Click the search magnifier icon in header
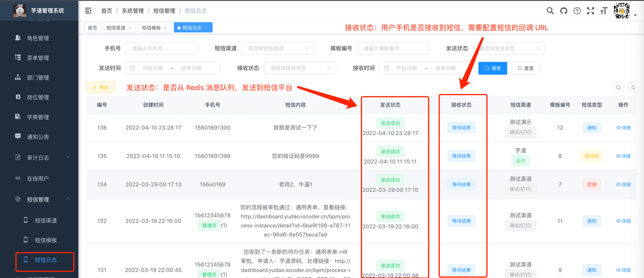Viewport: 644px width, 278px height. click(550, 11)
